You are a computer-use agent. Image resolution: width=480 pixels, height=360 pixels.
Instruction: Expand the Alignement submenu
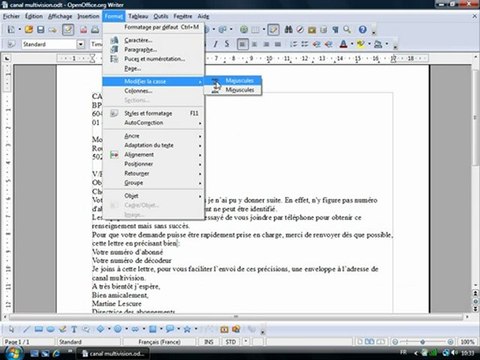(153, 155)
